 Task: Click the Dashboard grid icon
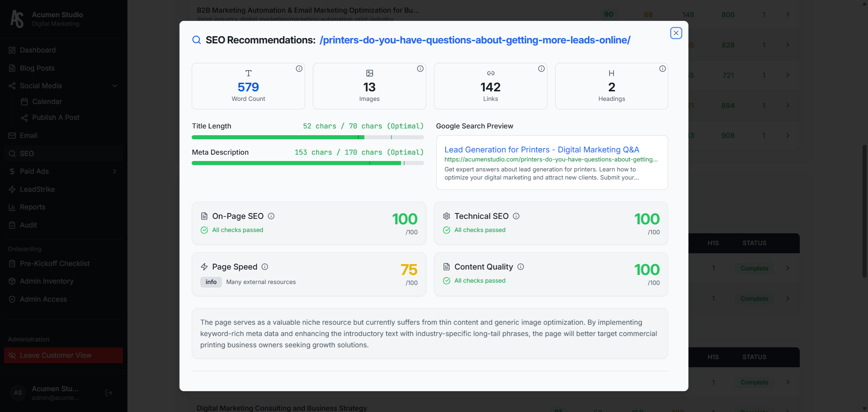pyautogui.click(x=12, y=50)
